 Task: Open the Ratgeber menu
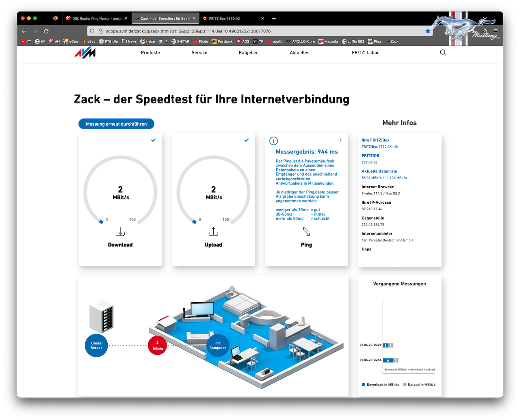pyautogui.click(x=248, y=53)
